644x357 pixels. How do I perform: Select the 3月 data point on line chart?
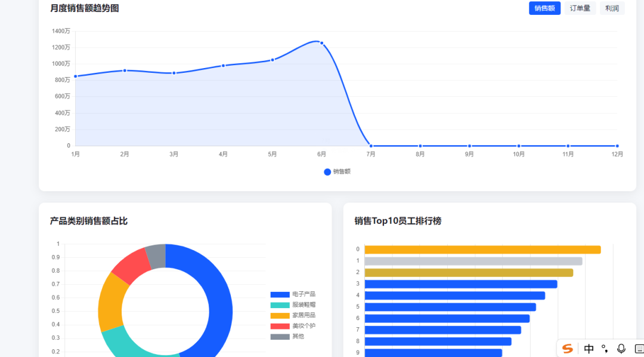tap(174, 73)
